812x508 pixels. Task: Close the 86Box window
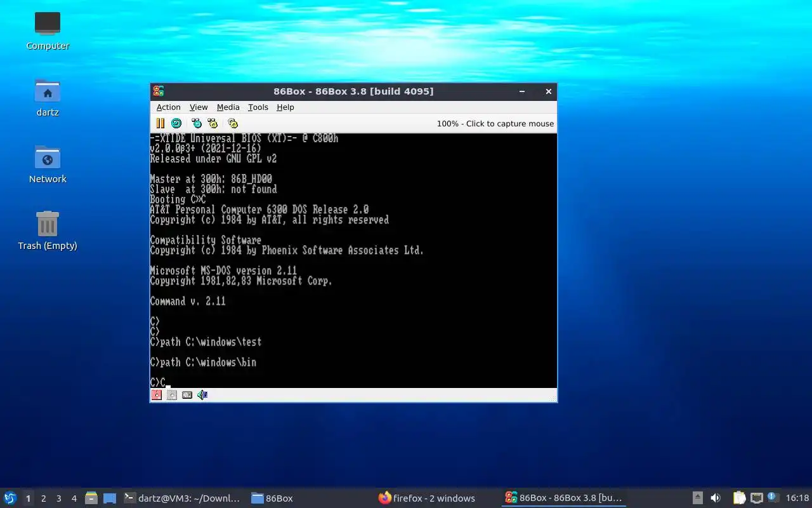[549, 91]
